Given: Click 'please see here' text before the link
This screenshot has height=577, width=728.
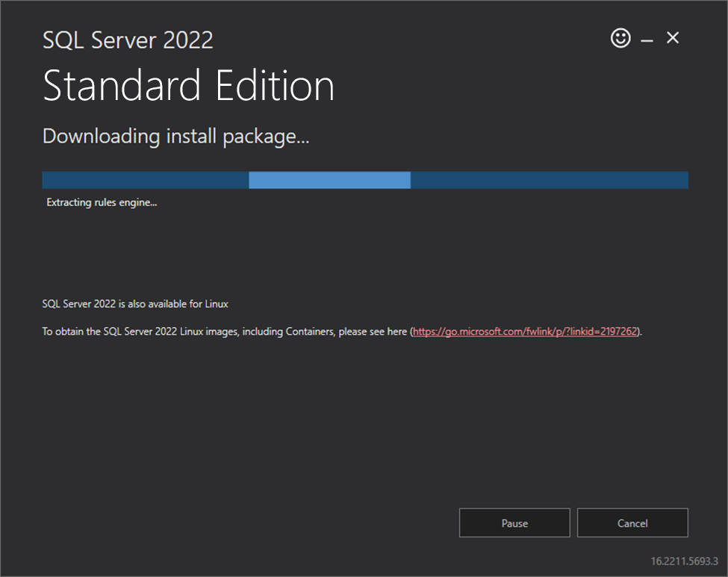Looking at the screenshot, I should click(373, 331).
